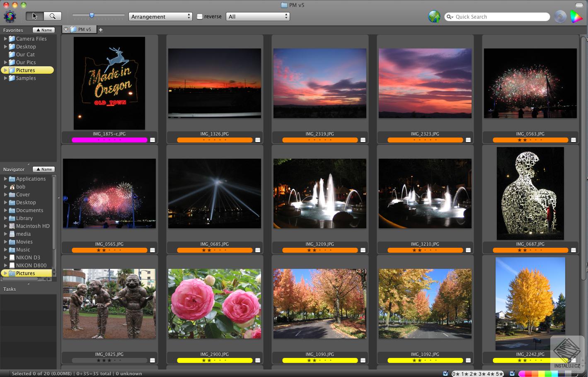Select Documents in Navigator

tap(29, 210)
